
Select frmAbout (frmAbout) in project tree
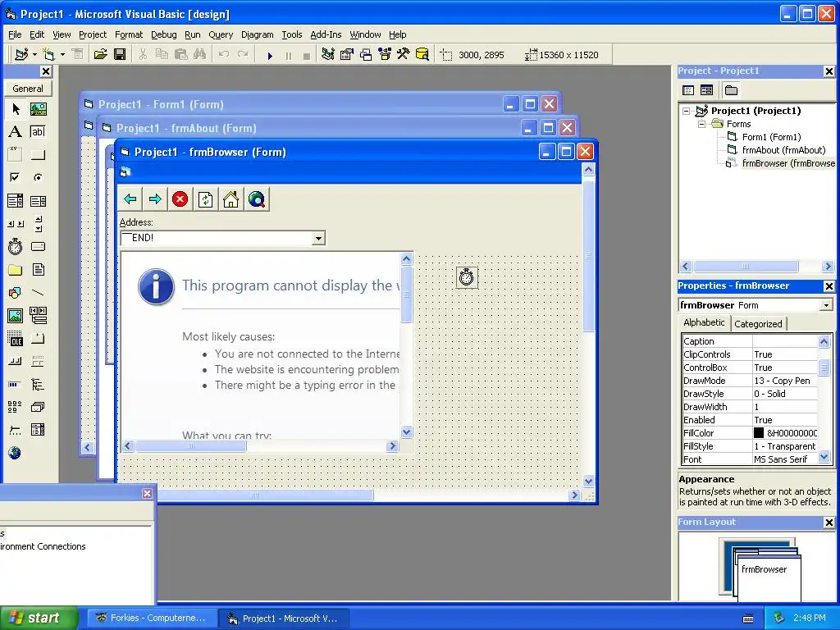pyautogui.click(x=783, y=150)
